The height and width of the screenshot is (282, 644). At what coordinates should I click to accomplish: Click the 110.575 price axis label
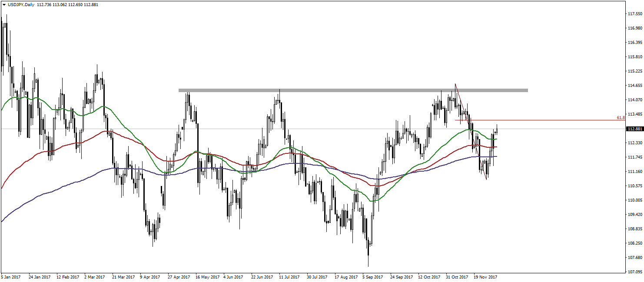635,186
